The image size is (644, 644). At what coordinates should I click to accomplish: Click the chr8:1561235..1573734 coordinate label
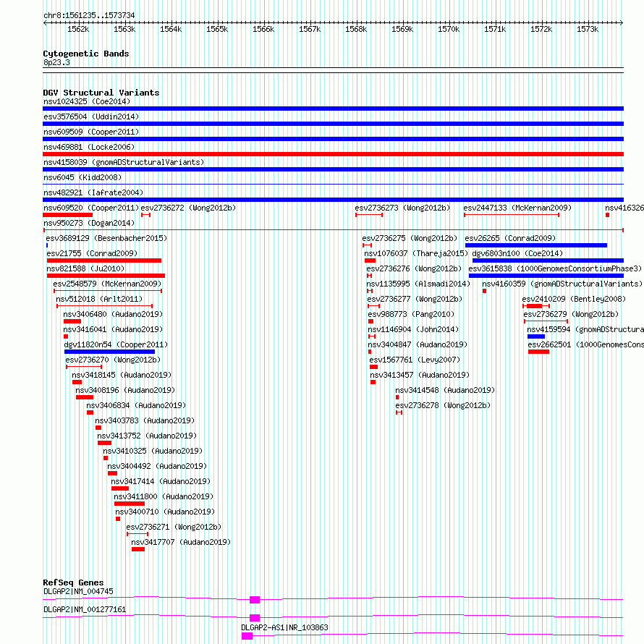[x=89, y=15]
